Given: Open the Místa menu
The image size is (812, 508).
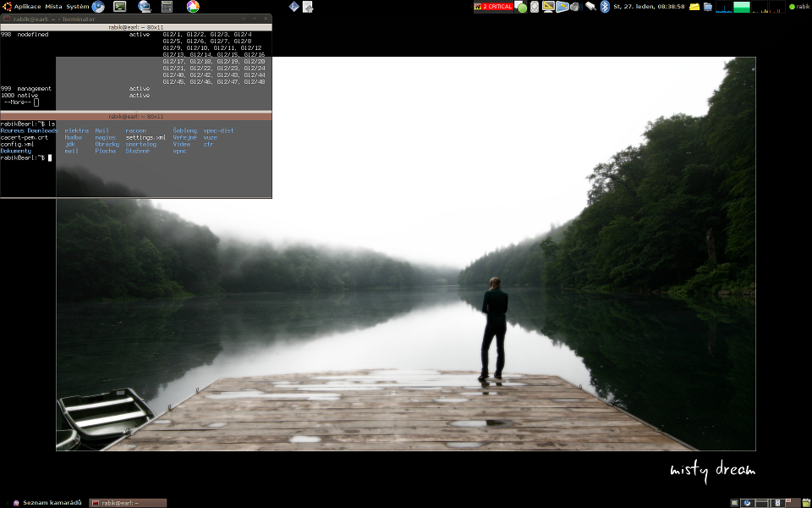Looking at the screenshot, I should [53, 7].
